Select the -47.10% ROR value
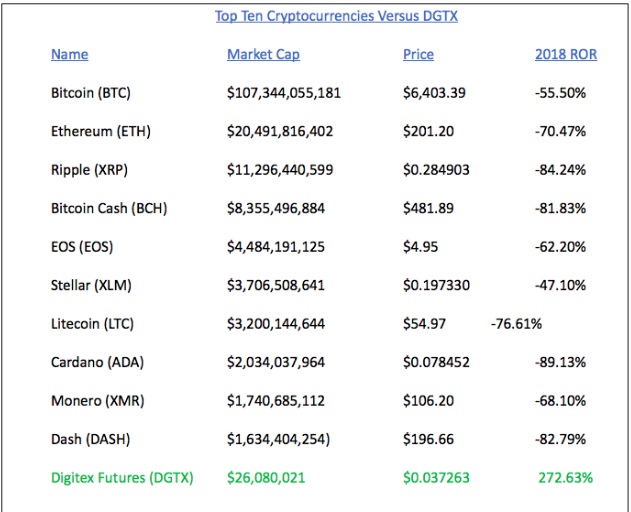Image resolution: width=631 pixels, height=512 pixels. tap(560, 286)
